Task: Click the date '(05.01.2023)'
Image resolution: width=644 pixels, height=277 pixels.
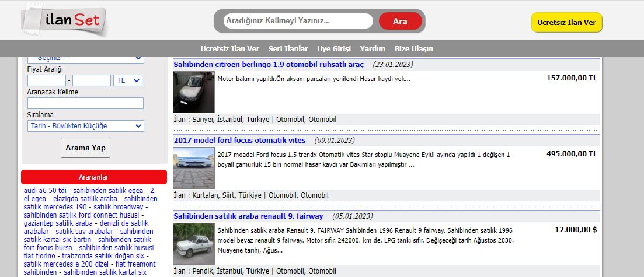Action: pos(353,216)
